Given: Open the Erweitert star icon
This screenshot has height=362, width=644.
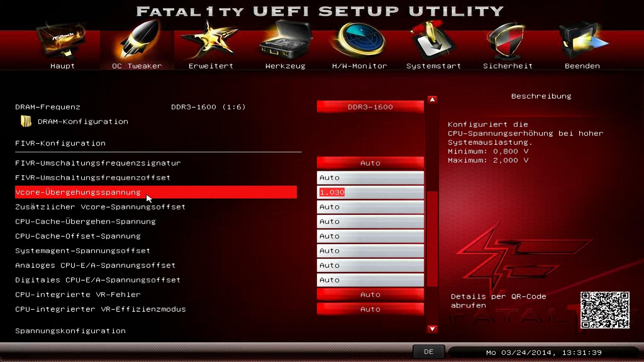Looking at the screenshot, I should (x=211, y=40).
